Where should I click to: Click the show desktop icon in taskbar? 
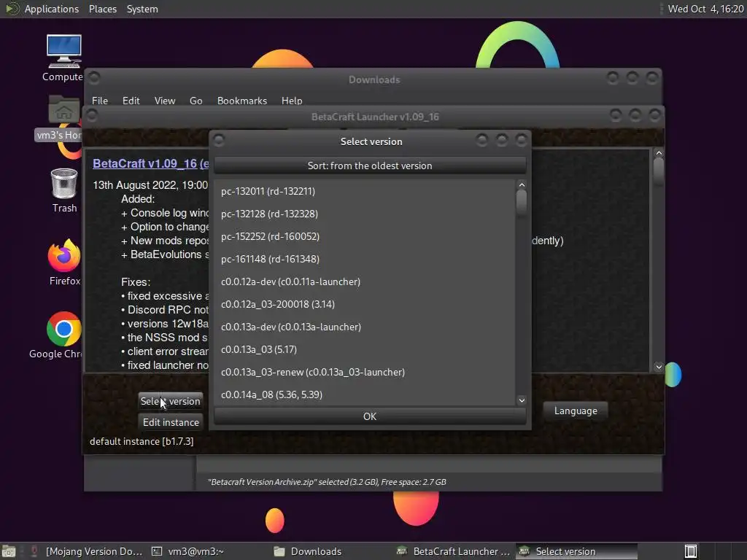point(9,551)
